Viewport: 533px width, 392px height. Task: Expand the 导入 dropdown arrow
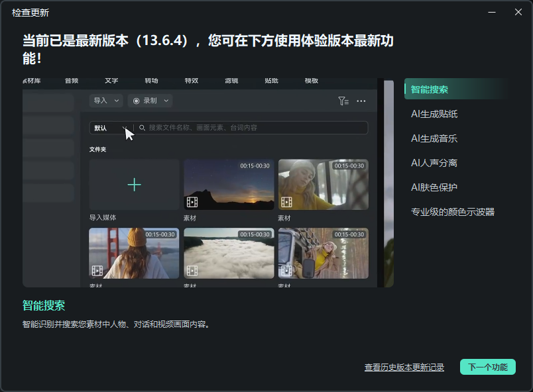(116, 101)
